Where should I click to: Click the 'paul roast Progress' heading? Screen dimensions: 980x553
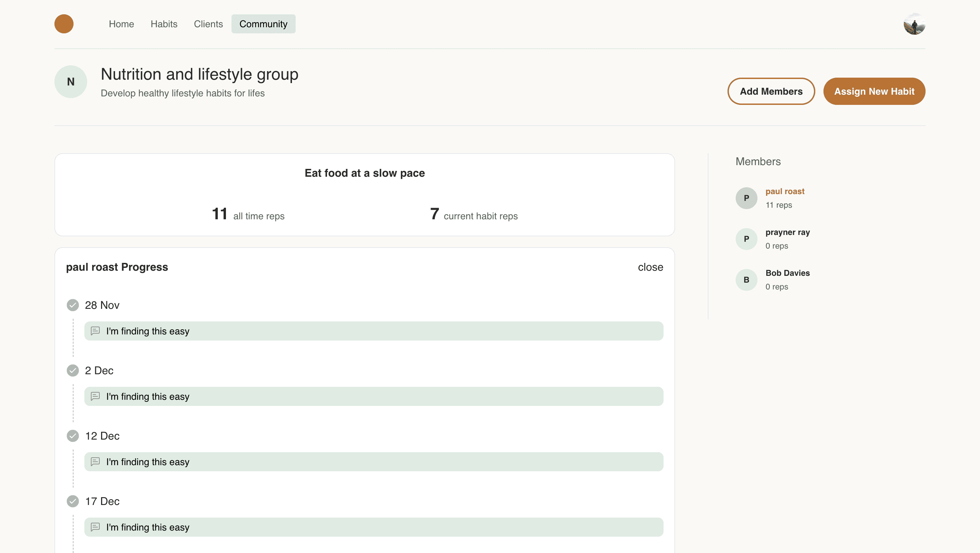(x=117, y=267)
